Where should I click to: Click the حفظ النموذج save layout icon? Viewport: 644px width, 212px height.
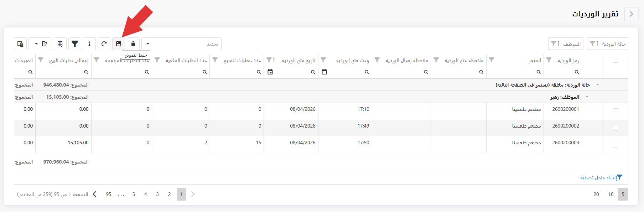(119, 44)
